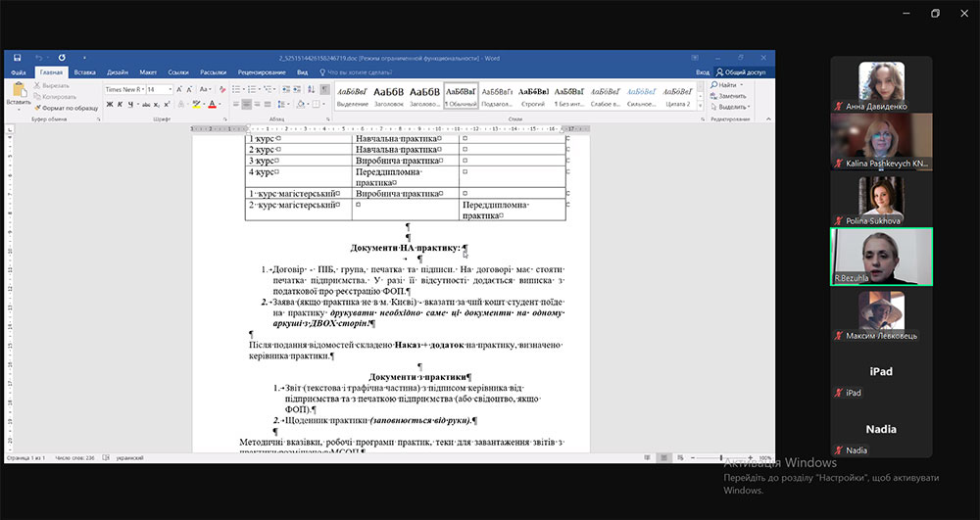The image size is (980, 520).
Task: Justify the paragraph text
Action: 268,104
